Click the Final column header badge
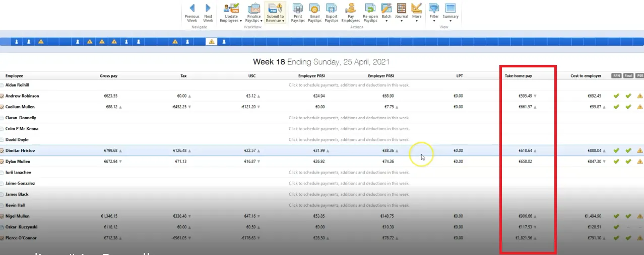The image size is (644, 255). pos(628,76)
